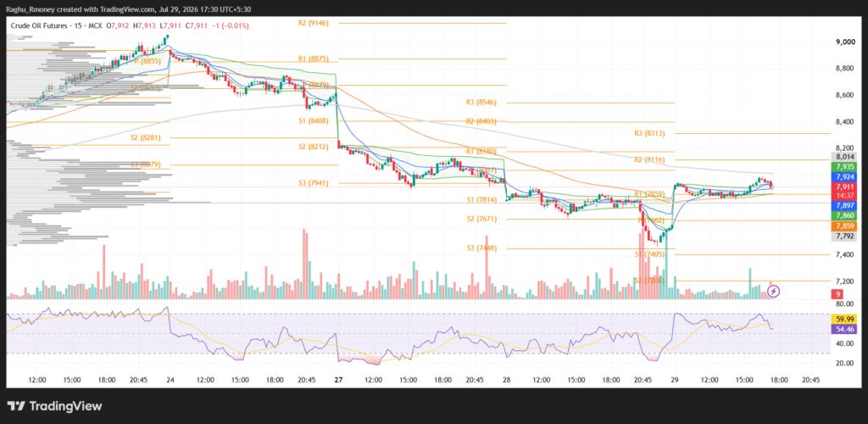This screenshot has width=868, height=424.
Task: Click the S3 (7941) support label
Action: point(314,182)
